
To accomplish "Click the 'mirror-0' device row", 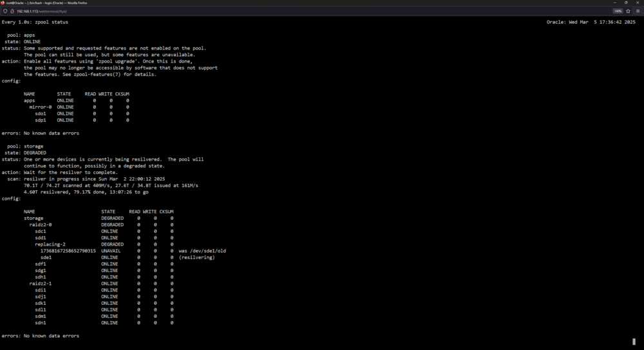I will (79, 107).
